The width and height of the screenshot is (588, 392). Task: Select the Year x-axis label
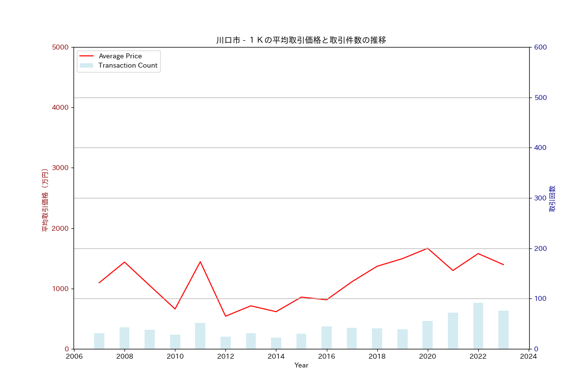pyautogui.click(x=301, y=366)
